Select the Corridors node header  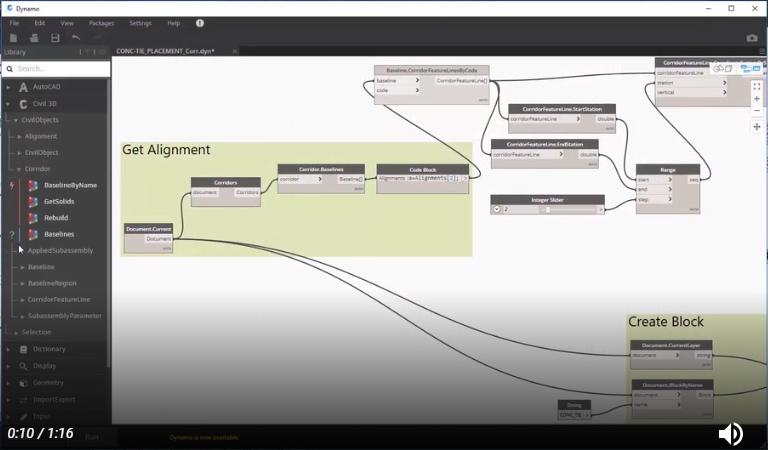pyautogui.click(x=225, y=183)
